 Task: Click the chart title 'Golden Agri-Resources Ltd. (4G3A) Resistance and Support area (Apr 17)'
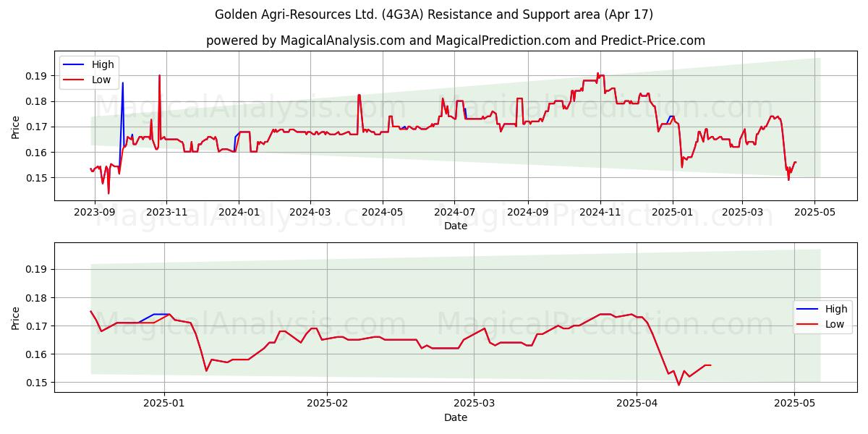tap(434, 14)
